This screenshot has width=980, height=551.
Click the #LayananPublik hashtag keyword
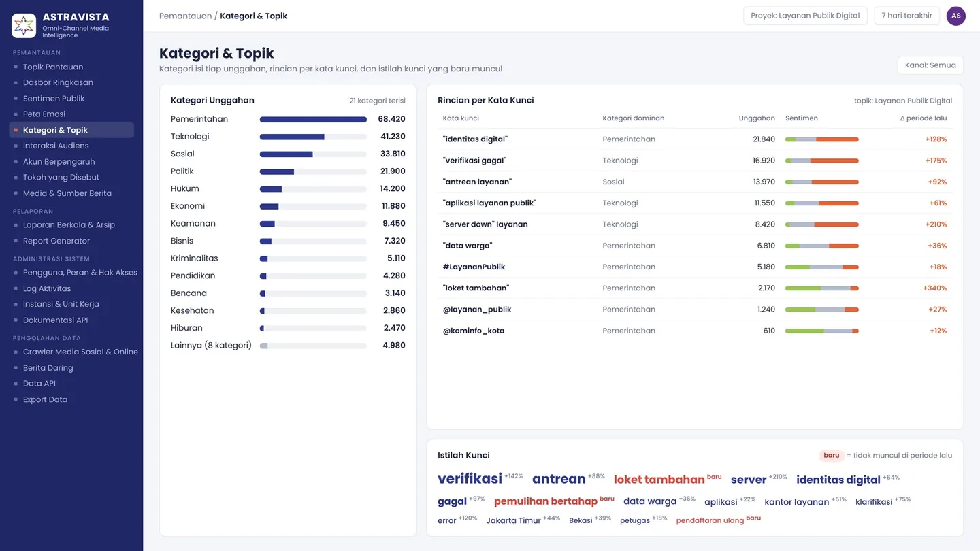coord(474,267)
